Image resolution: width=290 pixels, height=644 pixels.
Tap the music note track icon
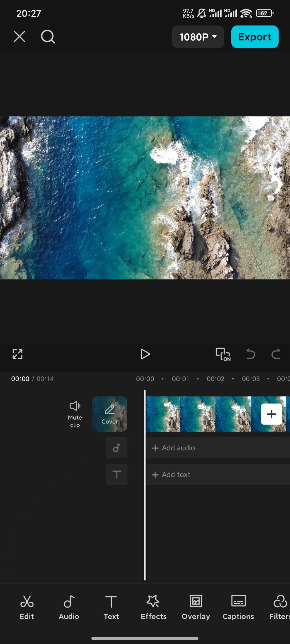[x=117, y=448]
